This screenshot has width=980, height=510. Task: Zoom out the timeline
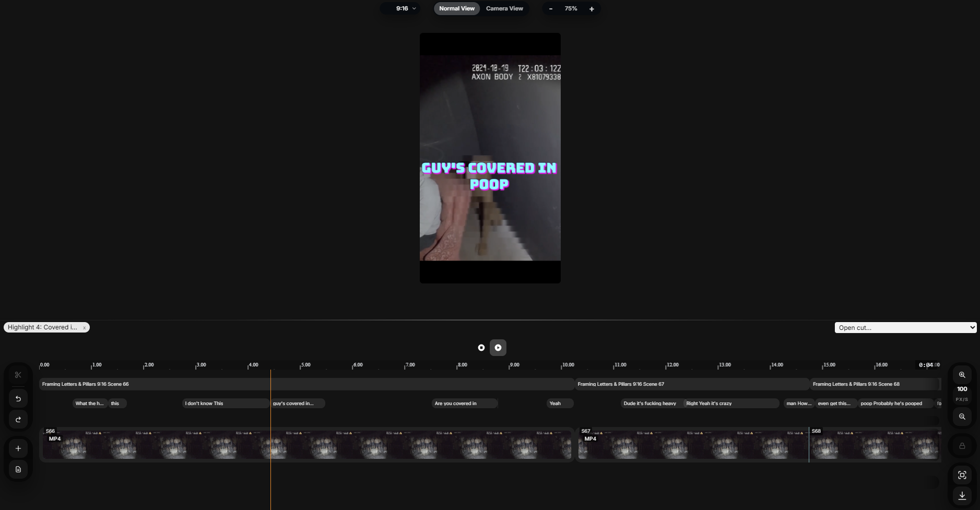962,417
